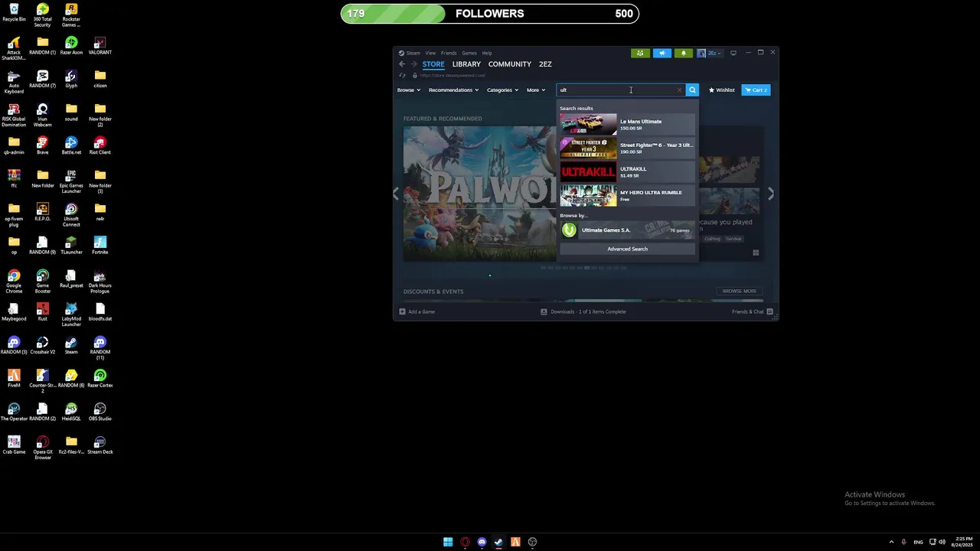
Task: Select the OBS Studio desktop icon
Action: (x=100, y=412)
